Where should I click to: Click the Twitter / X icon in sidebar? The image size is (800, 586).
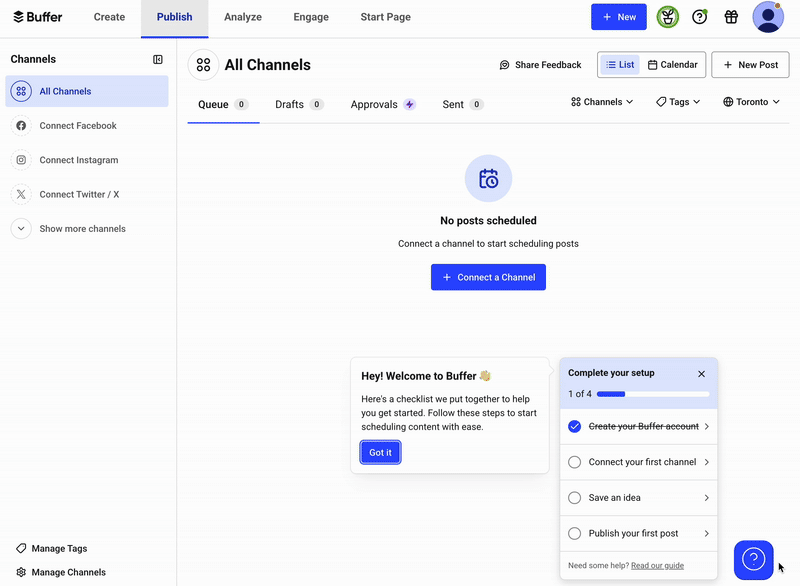click(x=21, y=194)
